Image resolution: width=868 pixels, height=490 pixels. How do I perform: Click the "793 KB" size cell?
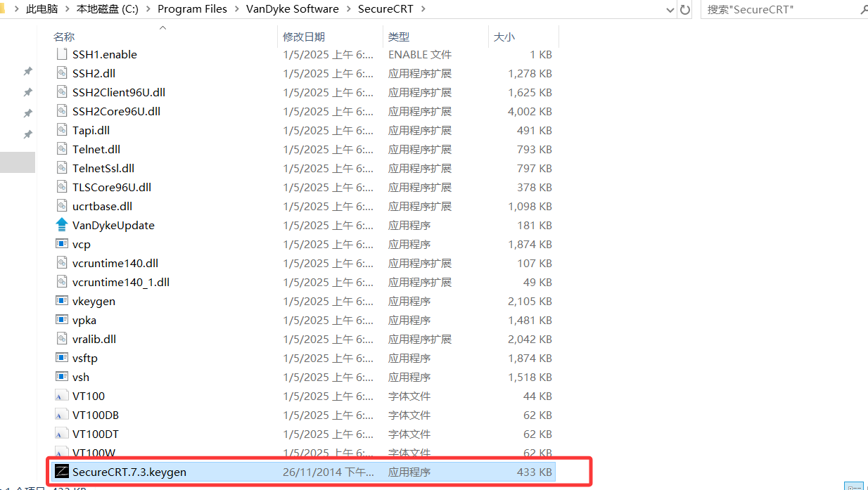[535, 149]
